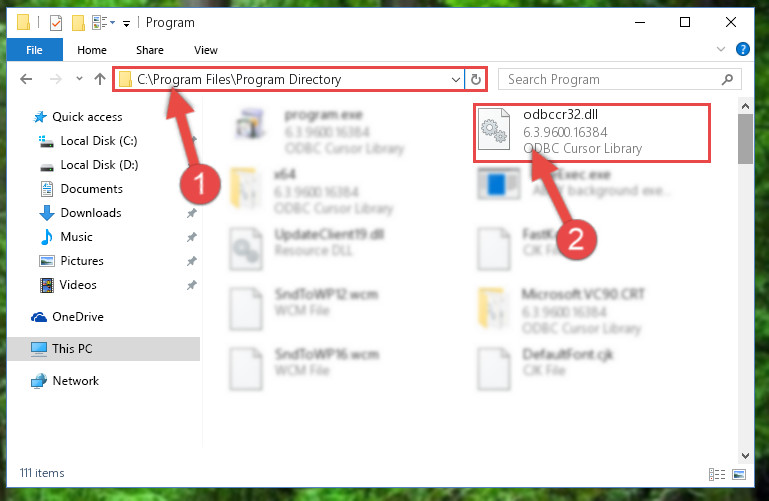Click the New folder icon in quick access toolbar
Viewport: 769px width, 501px height.
[x=78, y=23]
